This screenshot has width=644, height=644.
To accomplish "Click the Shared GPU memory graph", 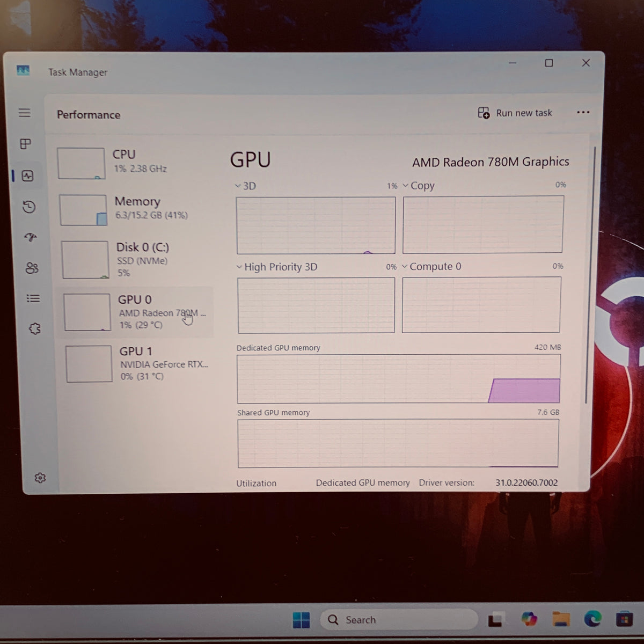I will coord(398,443).
